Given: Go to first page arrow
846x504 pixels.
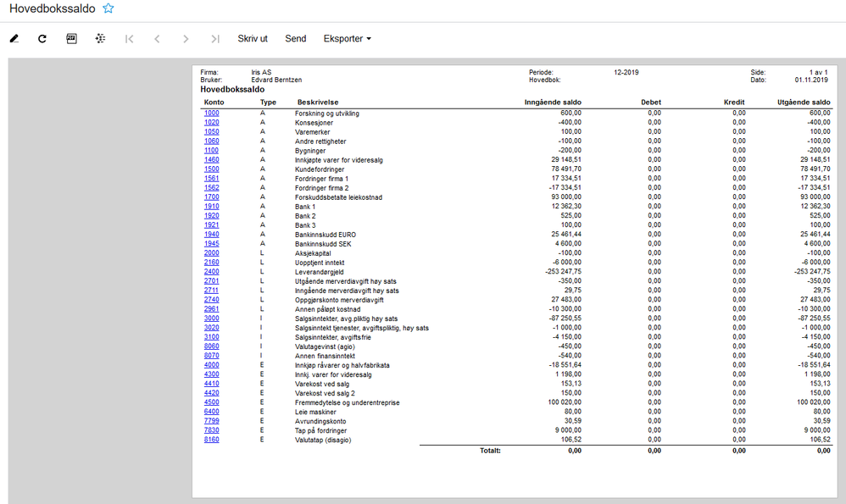Looking at the screenshot, I should click(x=129, y=39).
